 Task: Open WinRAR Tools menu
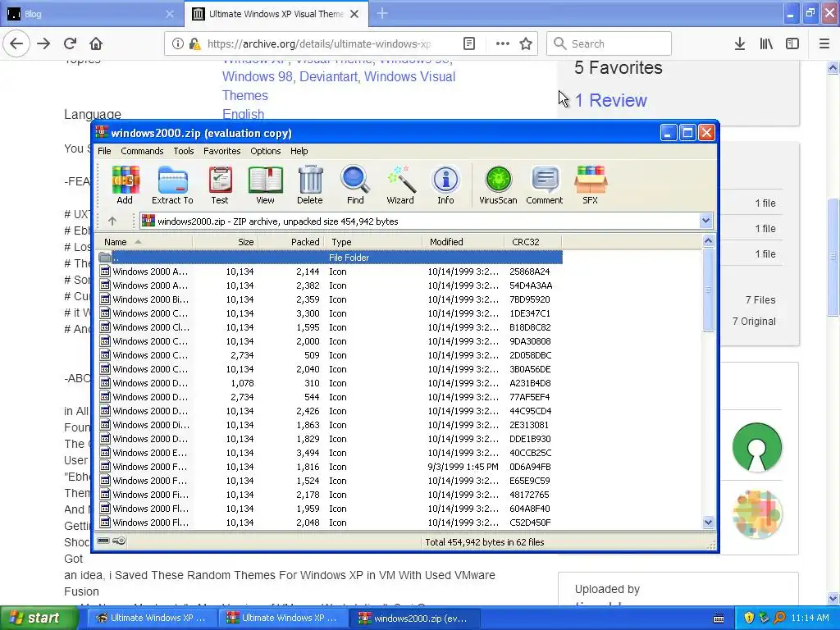pyautogui.click(x=184, y=151)
